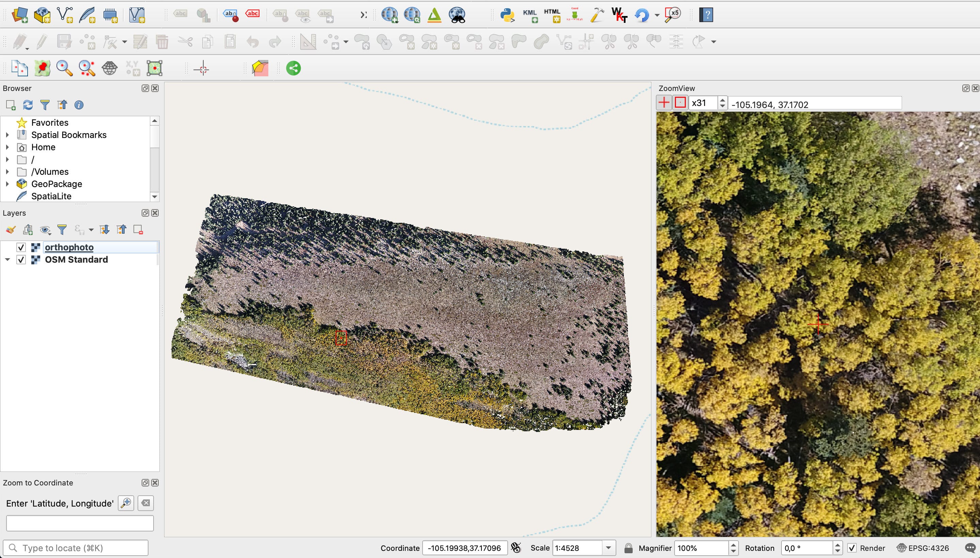Click the KML import icon
This screenshot has height=558, width=980.
531,15
